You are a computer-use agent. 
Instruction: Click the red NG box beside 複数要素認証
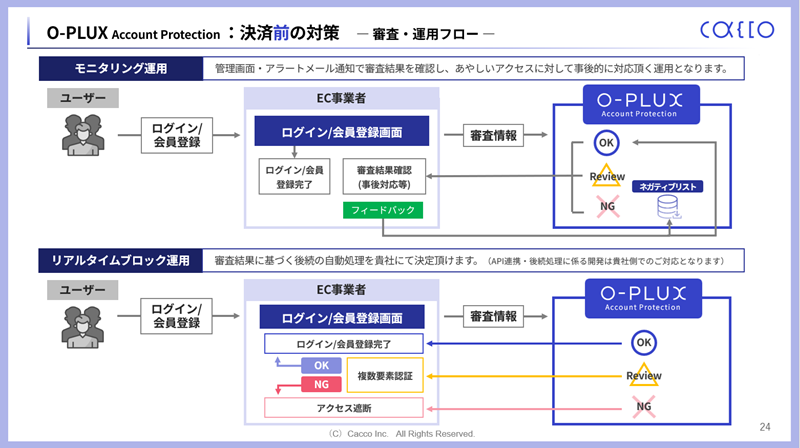tap(321, 384)
